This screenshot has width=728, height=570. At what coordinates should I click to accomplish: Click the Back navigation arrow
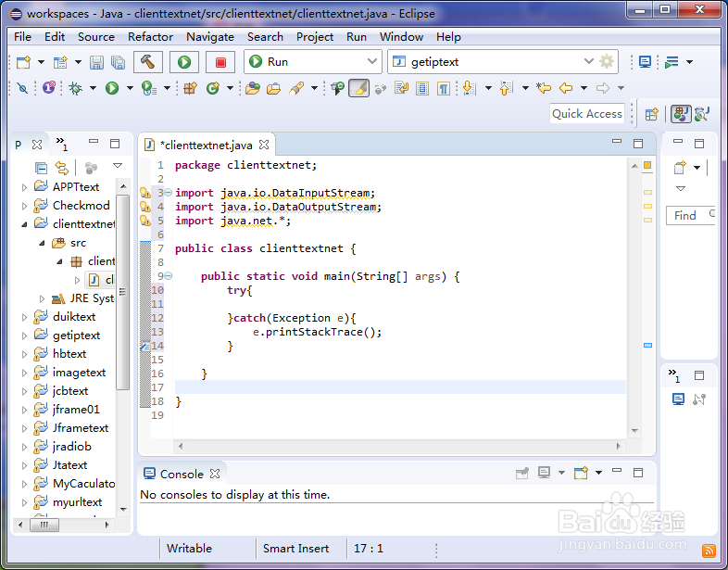(x=566, y=88)
